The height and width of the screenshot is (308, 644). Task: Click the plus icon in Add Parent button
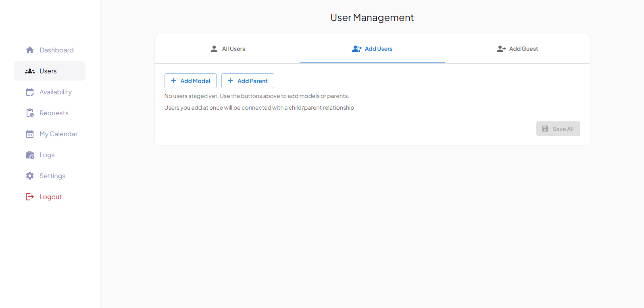click(x=230, y=81)
